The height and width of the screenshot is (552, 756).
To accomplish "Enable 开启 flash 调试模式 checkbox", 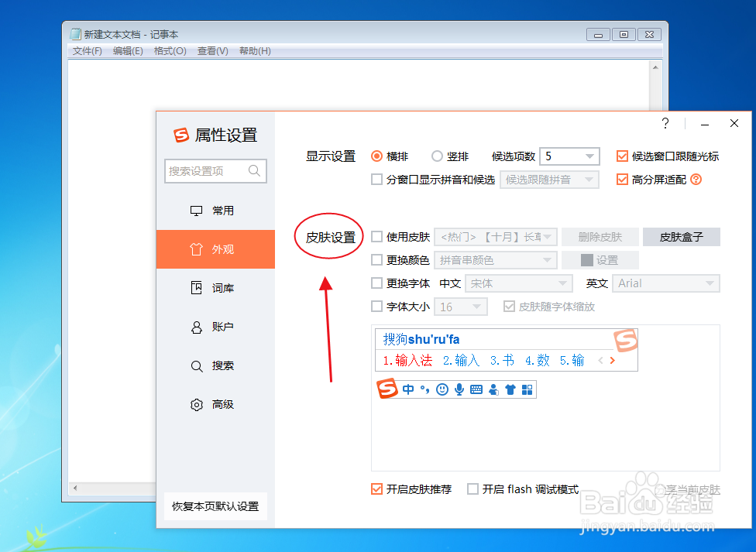I will click(x=473, y=489).
